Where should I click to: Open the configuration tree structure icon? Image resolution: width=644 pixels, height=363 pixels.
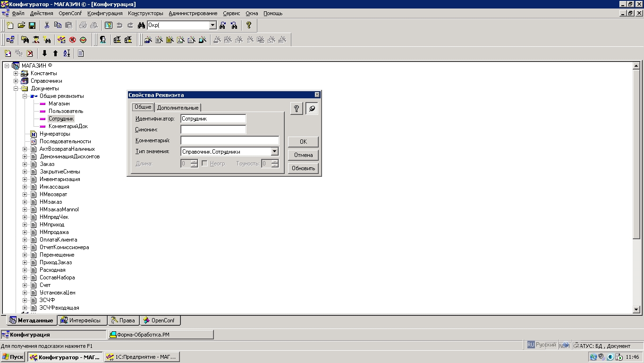10,40
